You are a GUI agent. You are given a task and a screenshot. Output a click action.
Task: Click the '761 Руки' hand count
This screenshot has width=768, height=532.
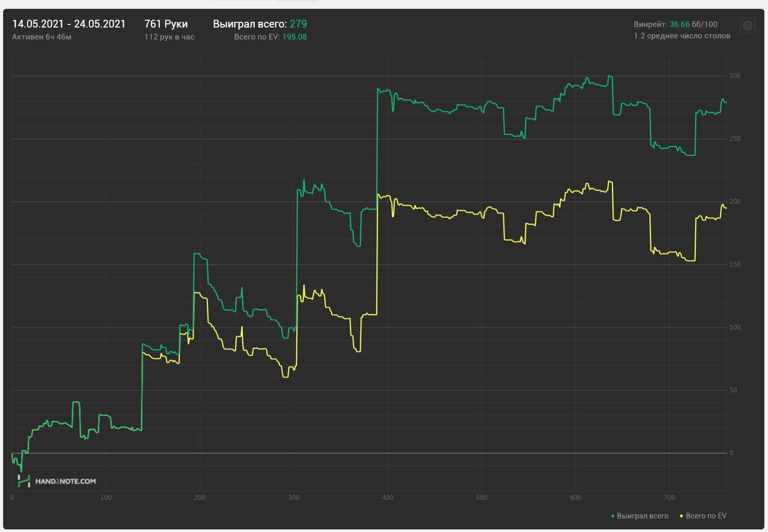point(166,24)
